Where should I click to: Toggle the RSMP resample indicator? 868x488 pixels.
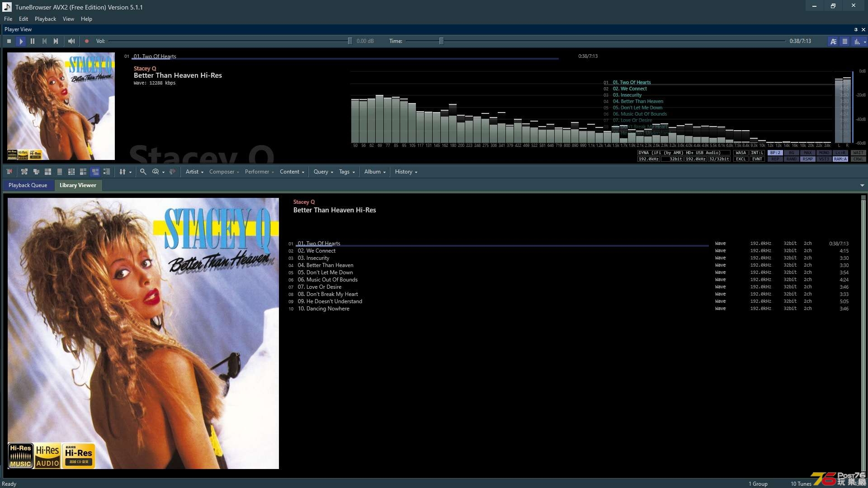pyautogui.click(x=808, y=159)
